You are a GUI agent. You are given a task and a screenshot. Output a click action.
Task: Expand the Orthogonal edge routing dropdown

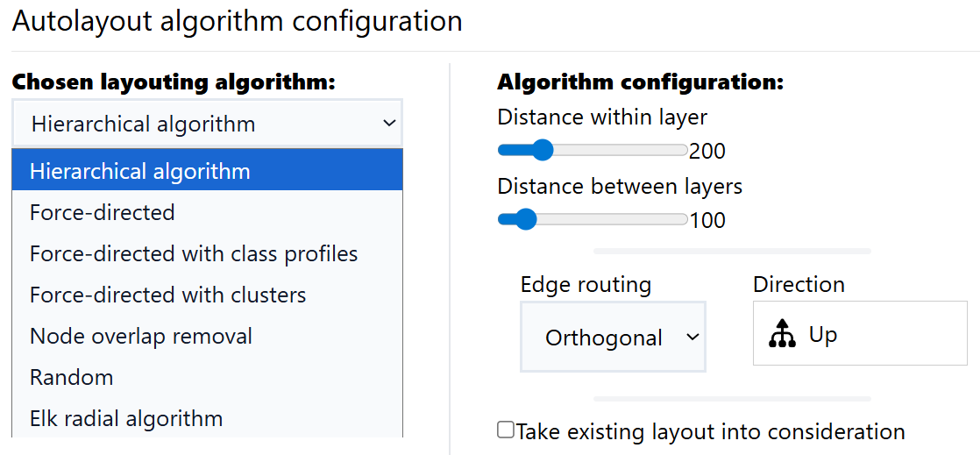[x=613, y=338]
